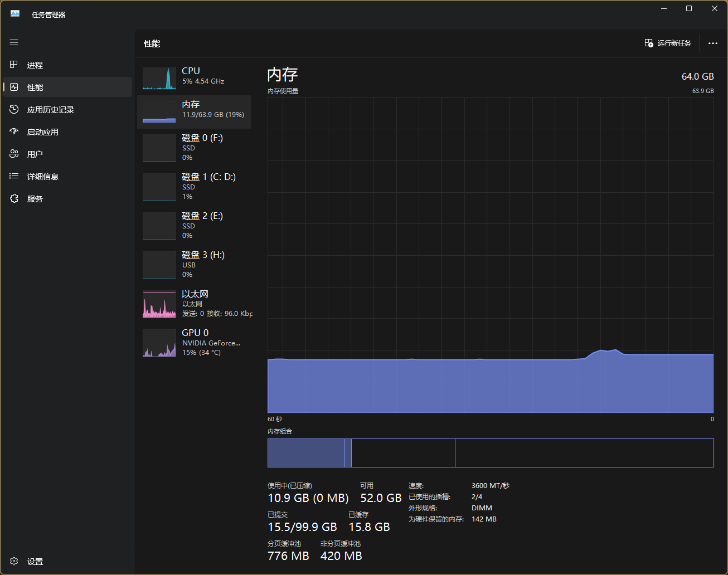Click the 任务管理器 window title
This screenshot has width=728, height=575.
pyautogui.click(x=48, y=14)
